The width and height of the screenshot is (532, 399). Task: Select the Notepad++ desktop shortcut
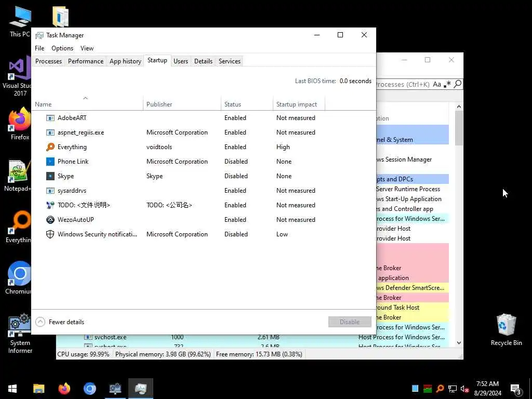(18, 176)
